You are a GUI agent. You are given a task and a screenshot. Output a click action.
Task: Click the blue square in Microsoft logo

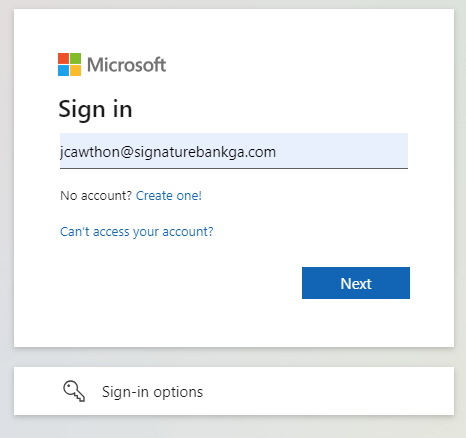point(63,70)
